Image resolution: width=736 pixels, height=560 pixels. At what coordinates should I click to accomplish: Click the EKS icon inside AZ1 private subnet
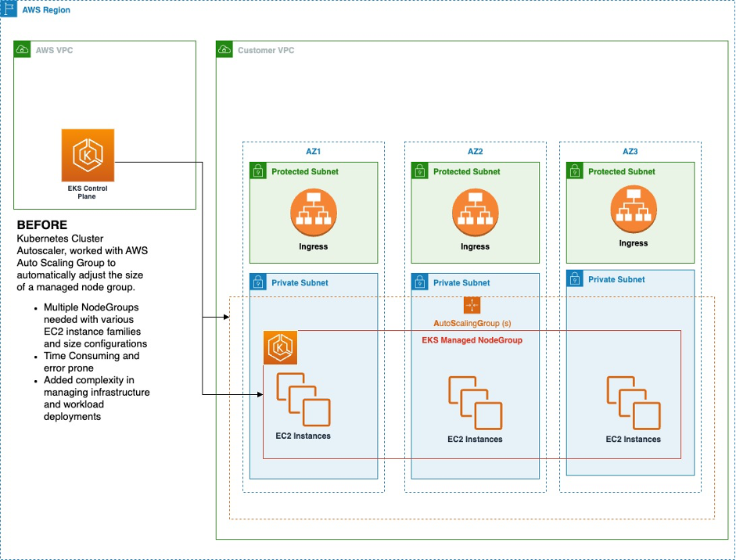click(x=279, y=347)
